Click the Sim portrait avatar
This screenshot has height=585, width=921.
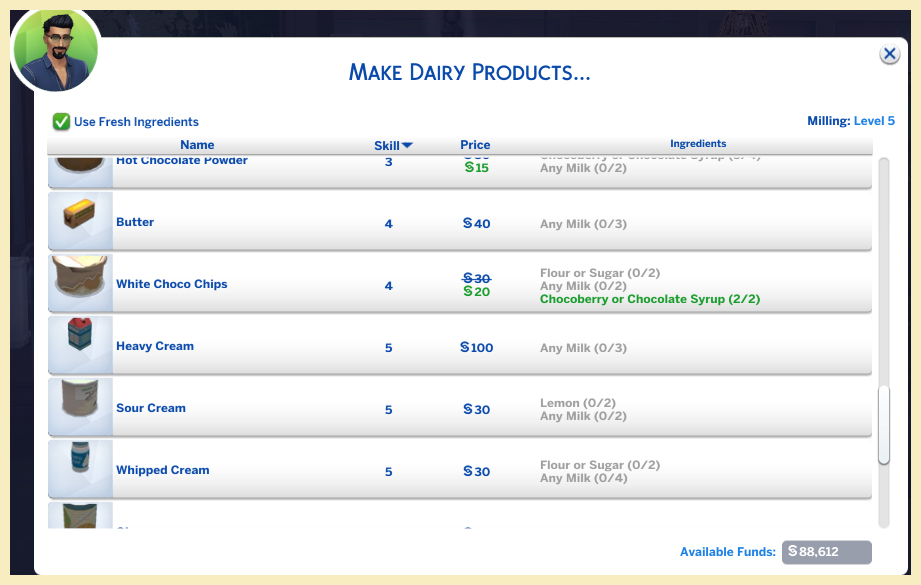[55, 50]
